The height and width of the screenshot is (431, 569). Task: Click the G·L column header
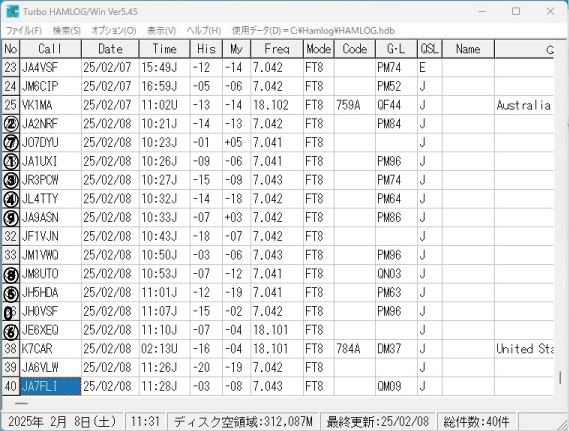(x=396, y=49)
